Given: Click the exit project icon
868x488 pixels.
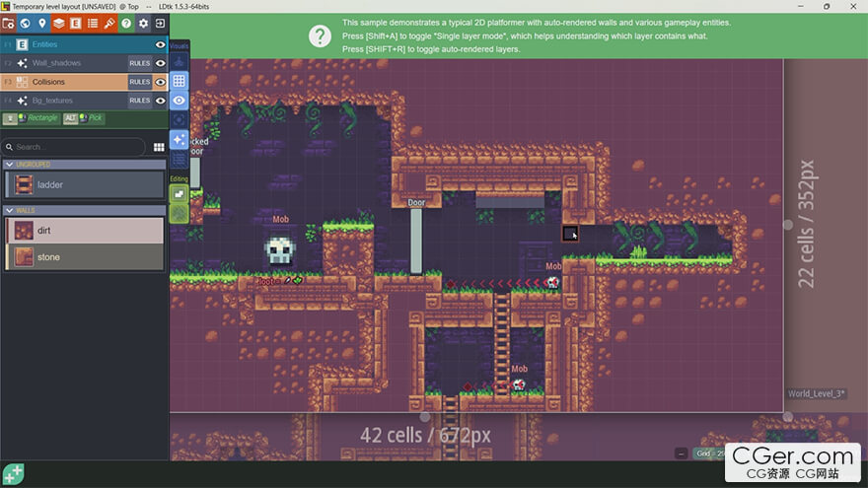Looking at the screenshot, I should pos(160,23).
